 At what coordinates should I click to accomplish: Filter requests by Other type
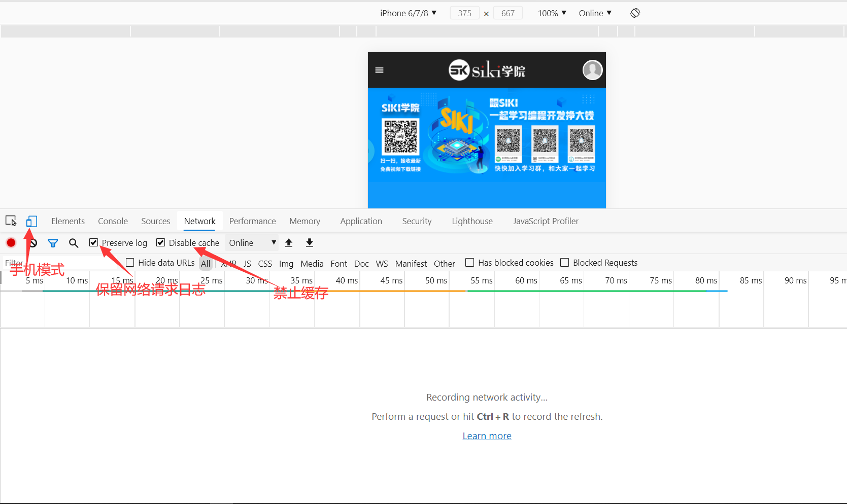[445, 264]
